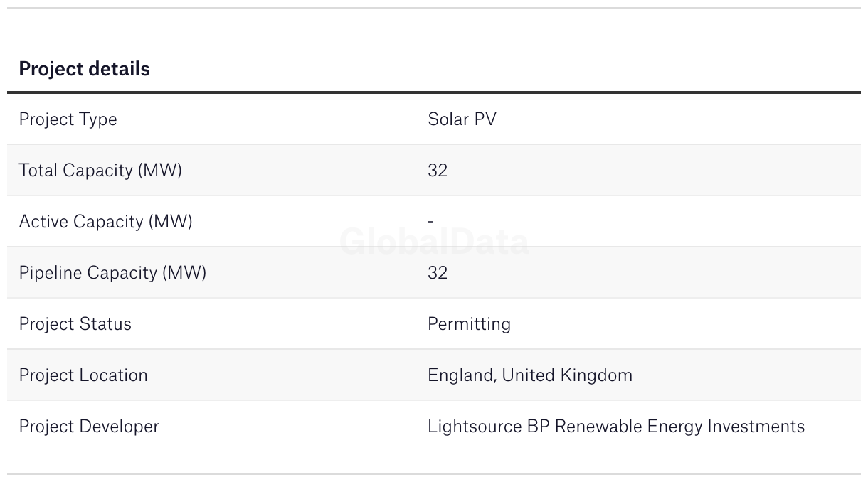Viewport: 868px width, 482px height.
Task: Click the Permitting status value
Action: 469,324
